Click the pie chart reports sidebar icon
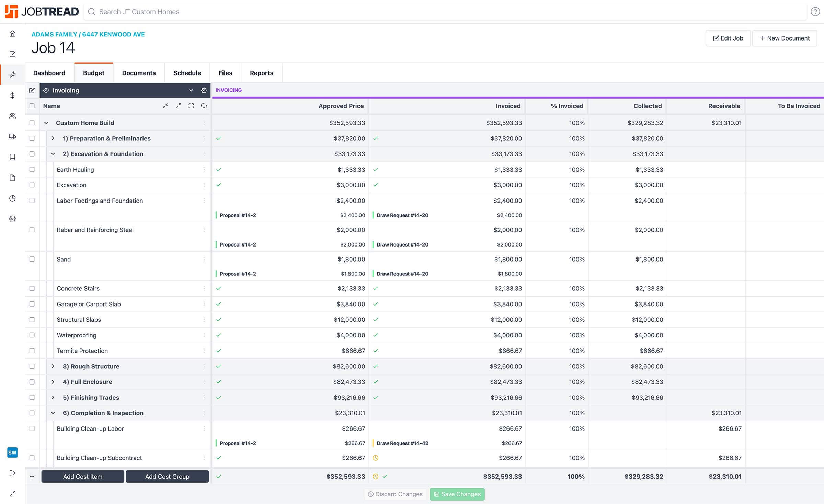The width and height of the screenshot is (824, 504). click(x=12, y=198)
